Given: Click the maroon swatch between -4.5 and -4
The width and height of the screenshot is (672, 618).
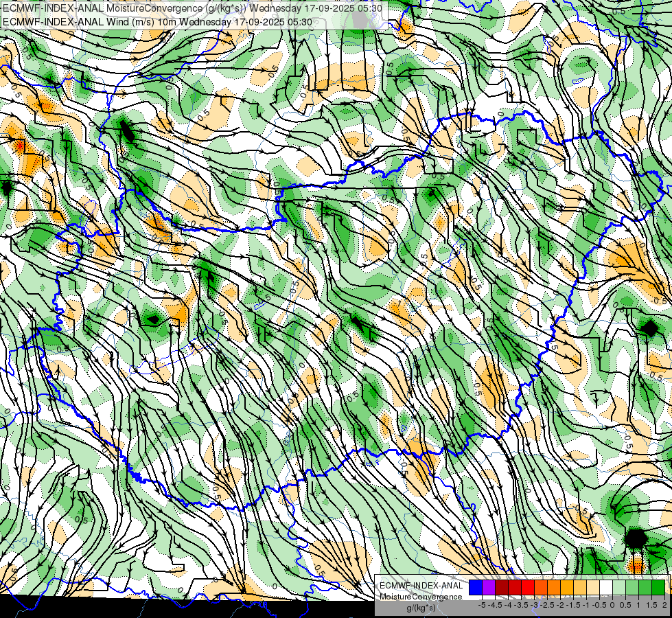Looking at the screenshot, I should click(502, 588).
